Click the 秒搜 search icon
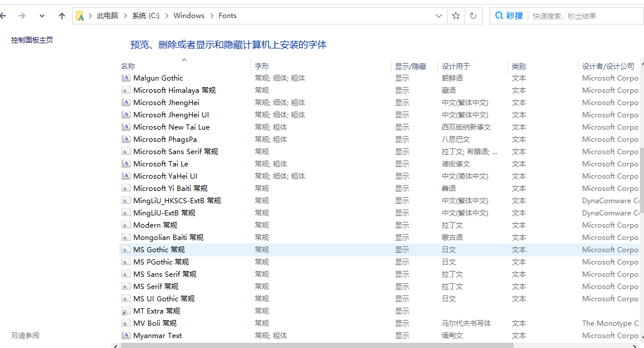644x348 pixels. [500, 16]
